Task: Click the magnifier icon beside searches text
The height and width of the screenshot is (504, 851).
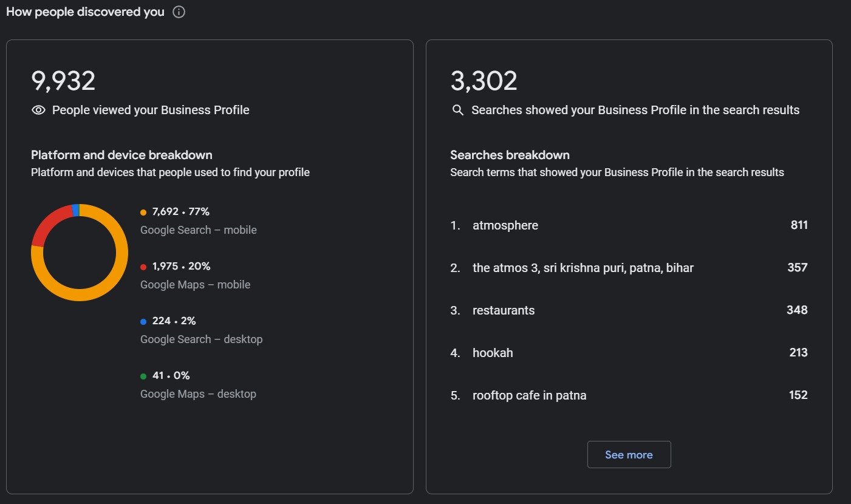Action: [x=458, y=110]
